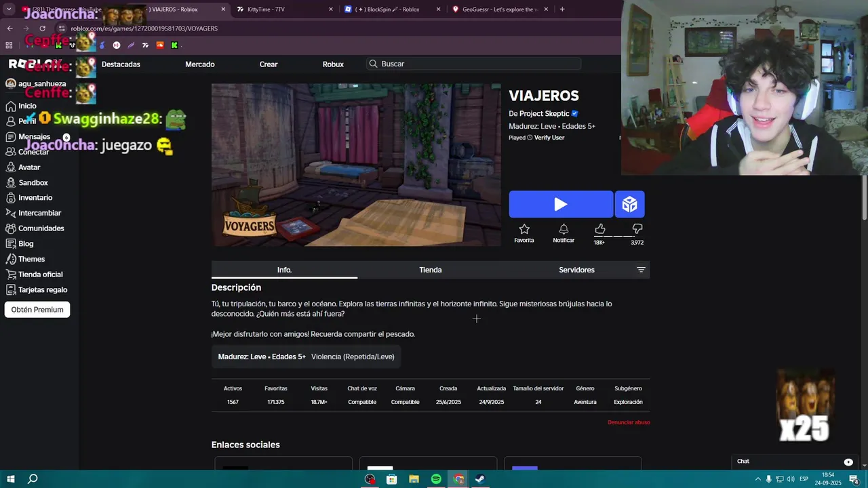Open the Windows notification center icon
This screenshot has width=868, height=488.
(854, 479)
